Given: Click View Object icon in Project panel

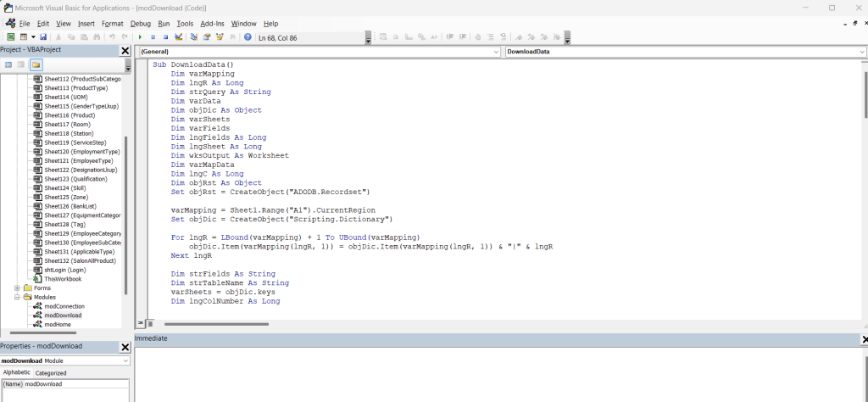Looking at the screenshot, I should pos(20,64).
